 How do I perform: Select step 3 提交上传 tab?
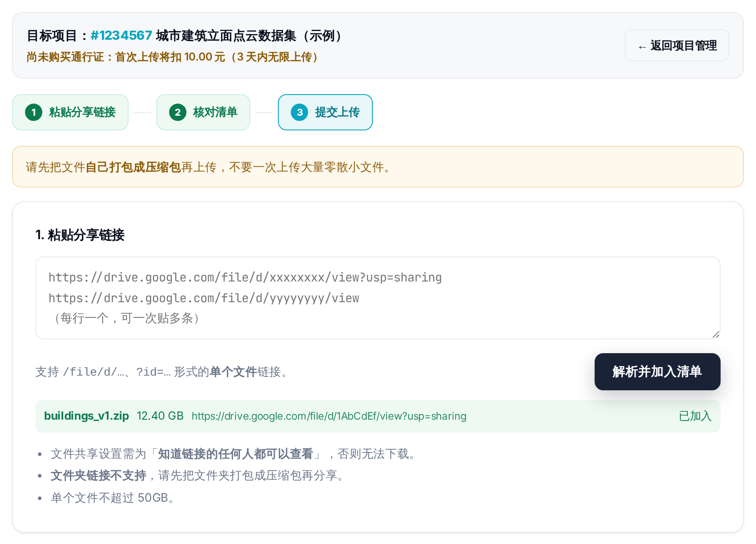click(x=325, y=112)
